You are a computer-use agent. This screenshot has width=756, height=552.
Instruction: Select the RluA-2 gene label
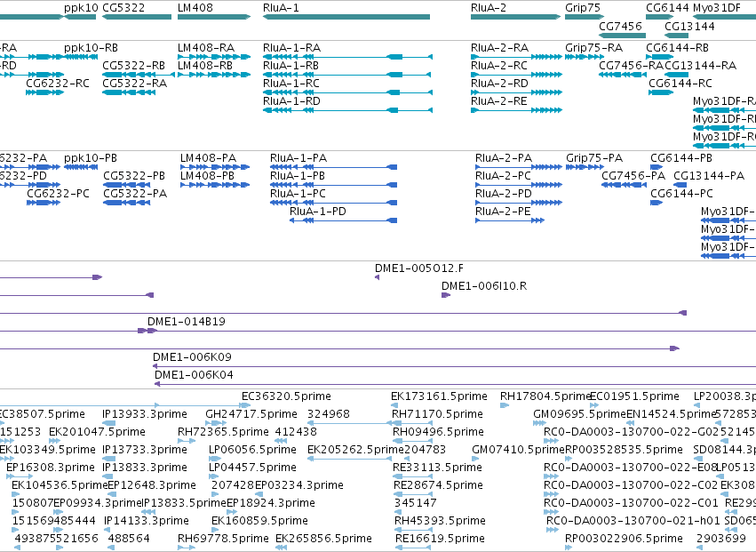[x=489, y=8]
